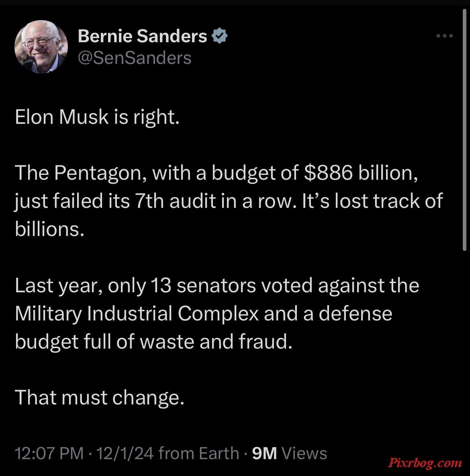The height and width of the screenshot is (476, 470).
Task: Click the "Military Industrial Complex" phrase
Action: click(x=137, y=314)
